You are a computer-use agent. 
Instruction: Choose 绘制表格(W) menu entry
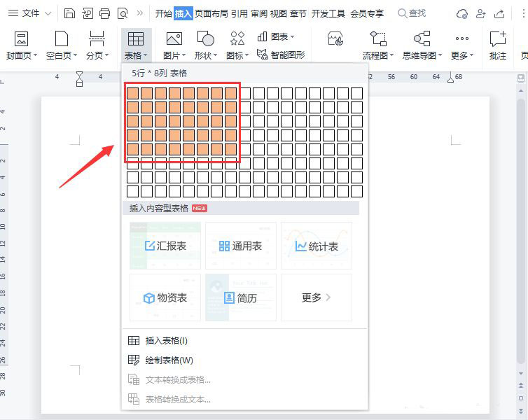point(244,360)
